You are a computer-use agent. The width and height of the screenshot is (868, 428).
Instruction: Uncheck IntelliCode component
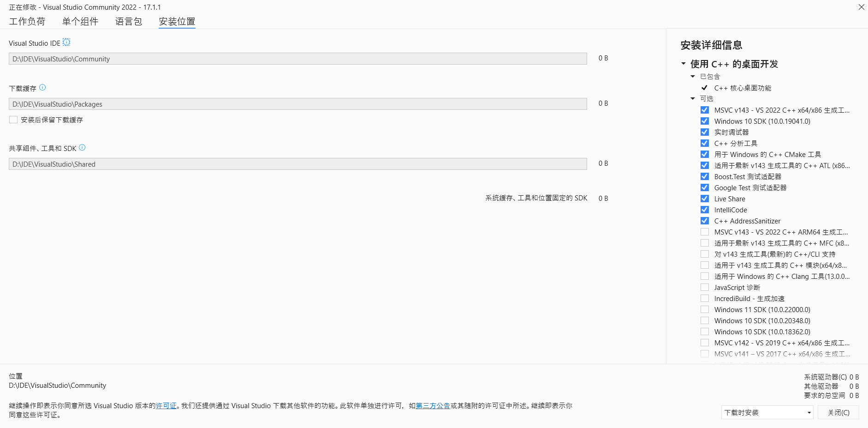(705, 210)
